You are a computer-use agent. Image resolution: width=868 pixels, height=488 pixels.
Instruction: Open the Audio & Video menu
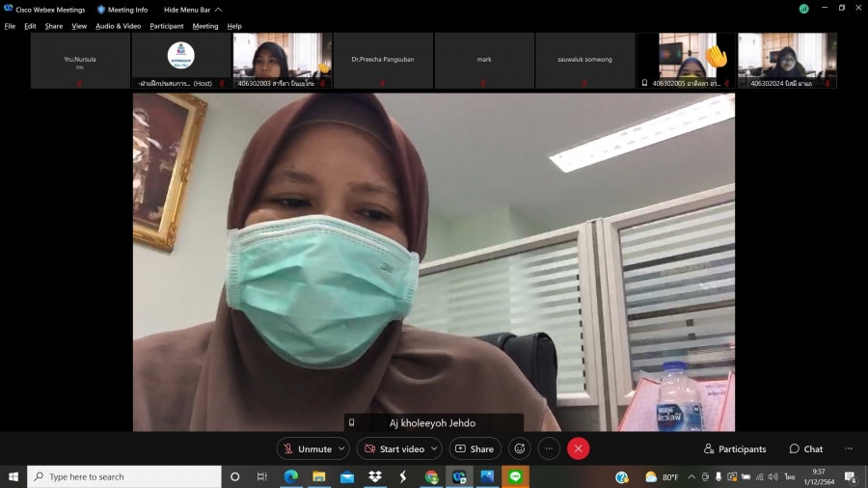118,26
